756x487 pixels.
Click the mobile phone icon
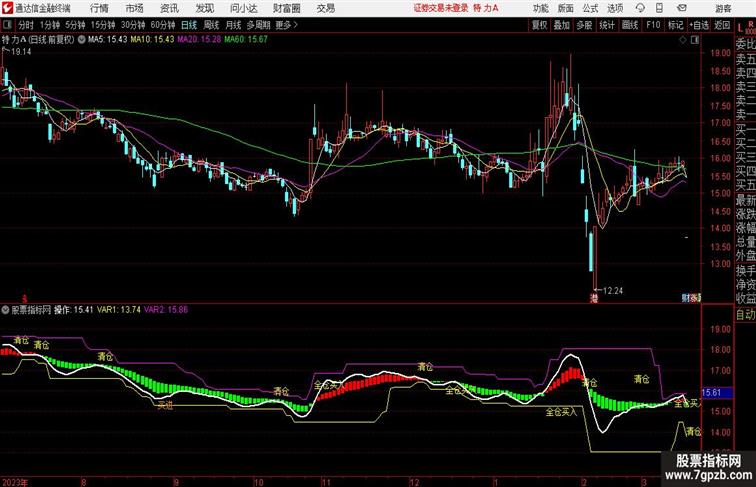click(660, 8)
